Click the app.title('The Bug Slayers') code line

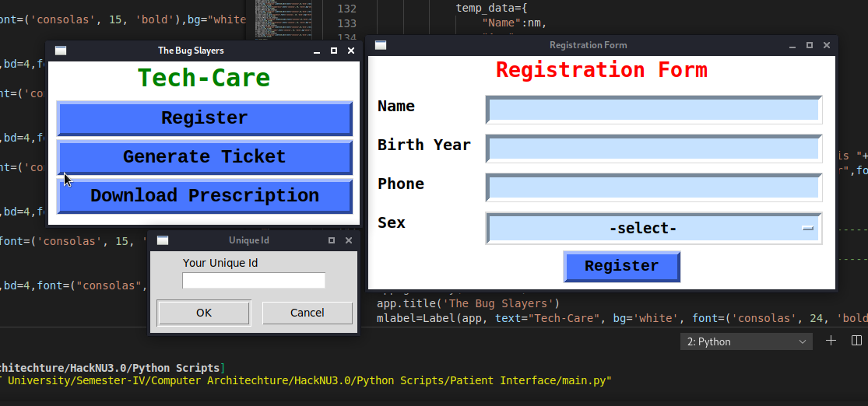[x=469, y=303]
